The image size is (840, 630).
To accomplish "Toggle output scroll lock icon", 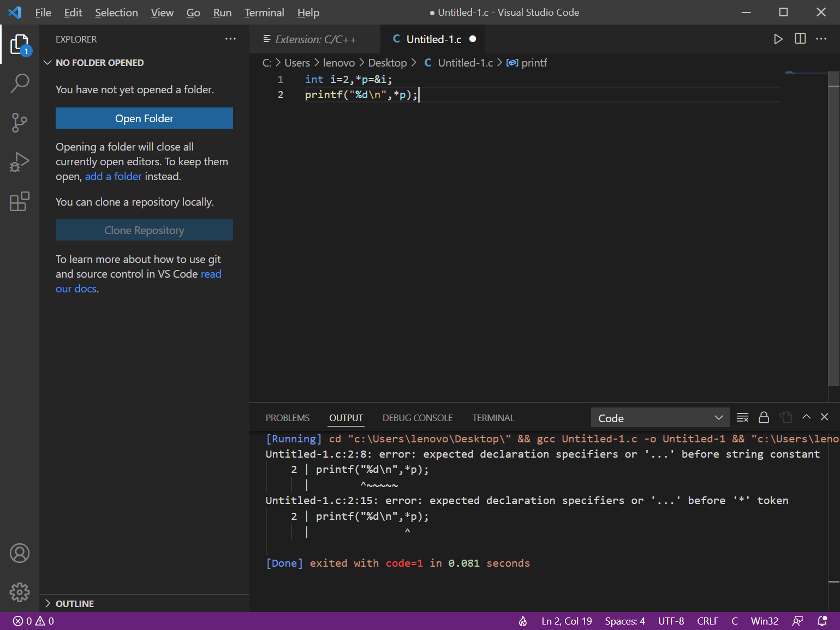I will [x=764, y=417].
